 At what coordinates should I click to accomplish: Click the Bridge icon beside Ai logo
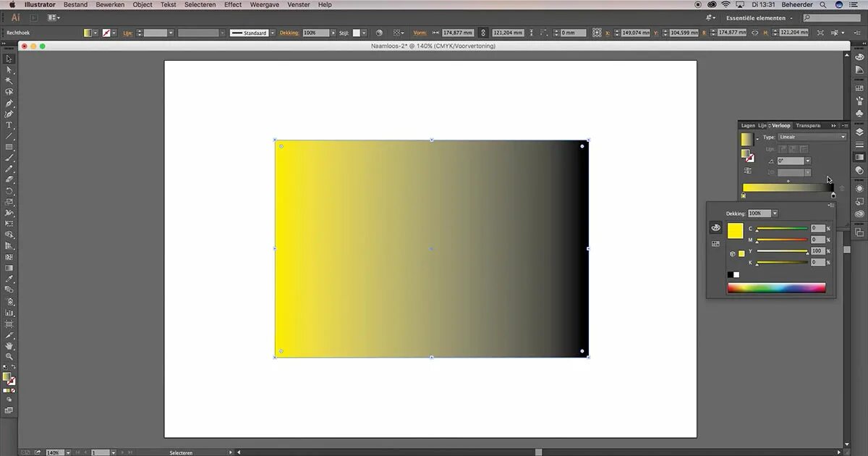(x=34, y=17)
